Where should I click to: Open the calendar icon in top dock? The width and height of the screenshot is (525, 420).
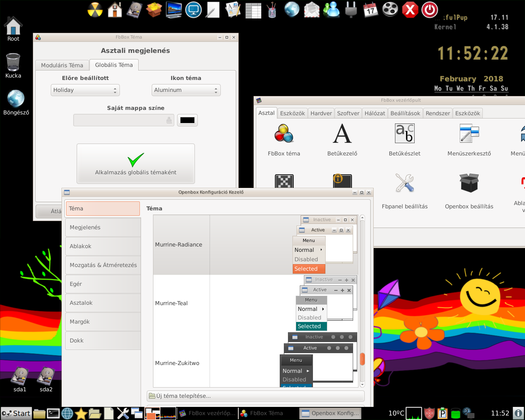[371, 9]
